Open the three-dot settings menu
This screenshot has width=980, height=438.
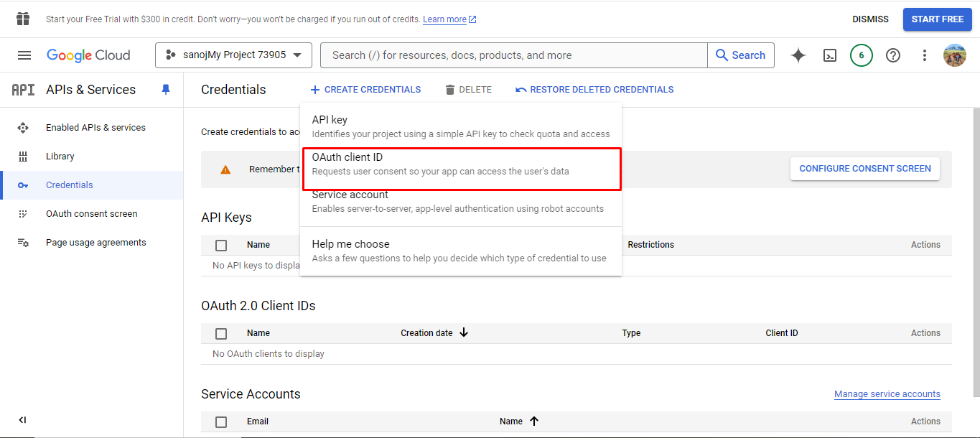(925, 55)
